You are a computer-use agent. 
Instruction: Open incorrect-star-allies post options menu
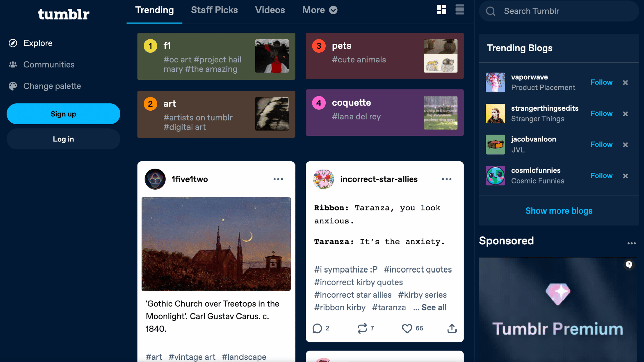pos(447,179)
